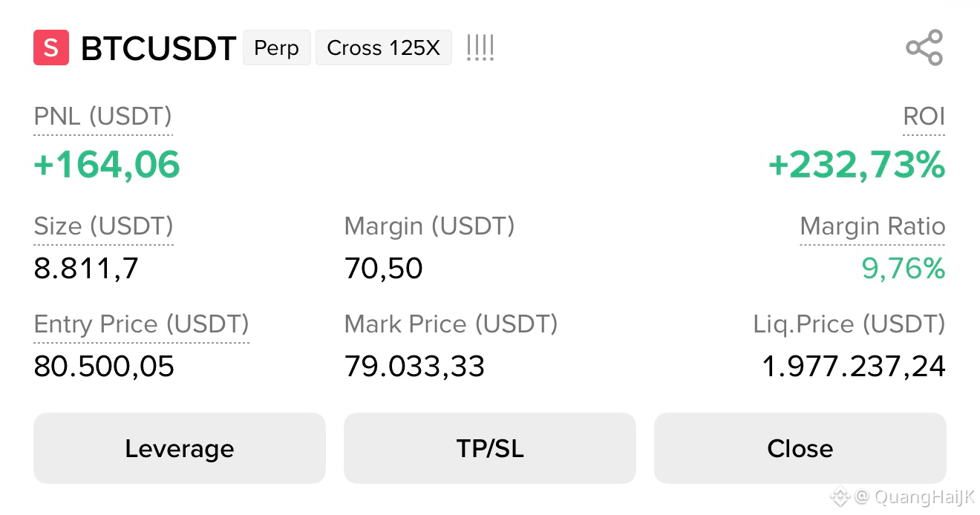
Task: Close the BTCUSDT position
Action: 800,448
